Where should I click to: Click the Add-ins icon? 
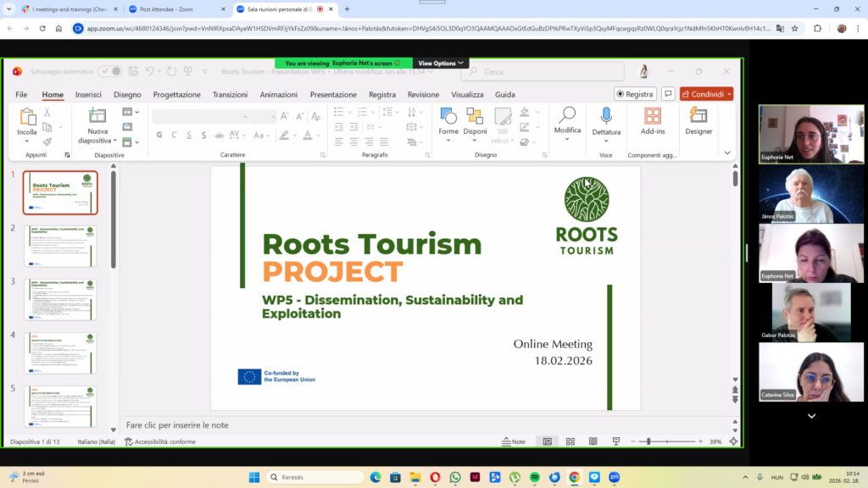point(652,116)
